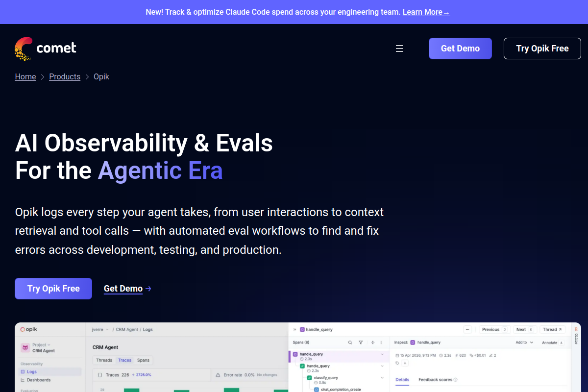Click the hero Try Opik Free button

click(53, 289)
